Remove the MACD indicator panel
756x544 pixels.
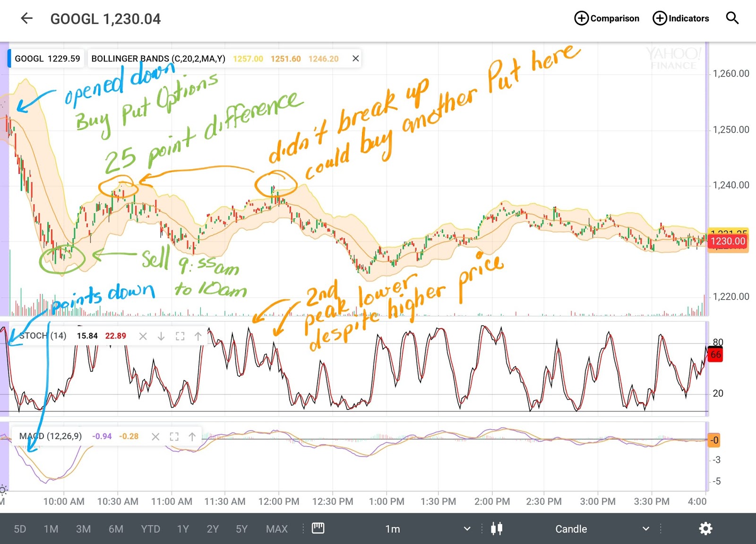coord(155,436)
